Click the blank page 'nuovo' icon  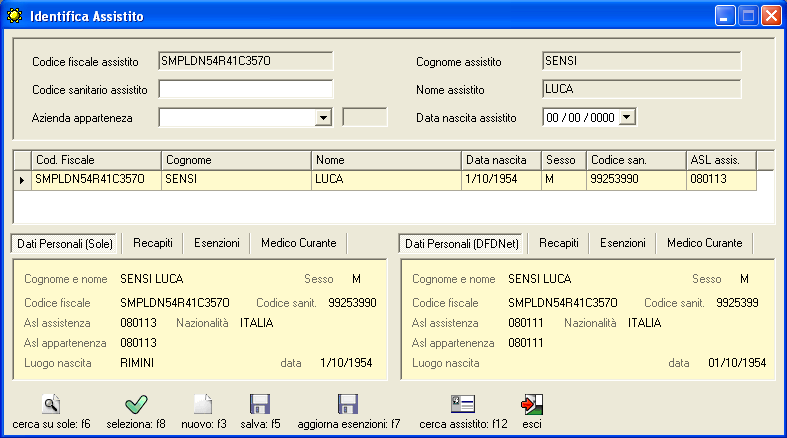click(x=202, y=404)
